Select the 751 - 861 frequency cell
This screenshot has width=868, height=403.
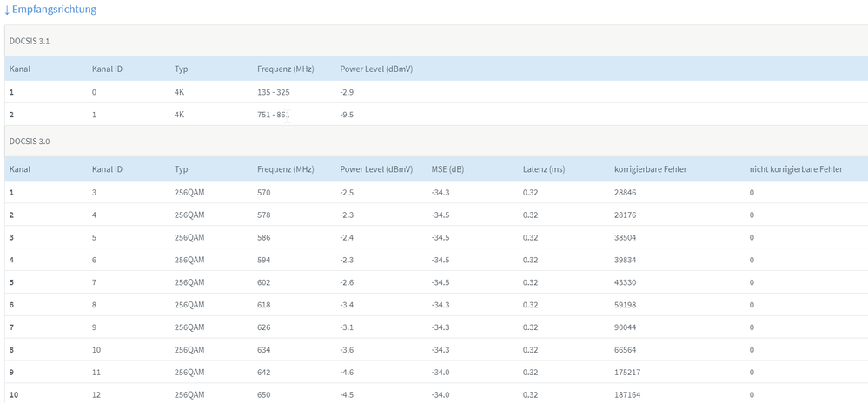click(x=274, y=115)
